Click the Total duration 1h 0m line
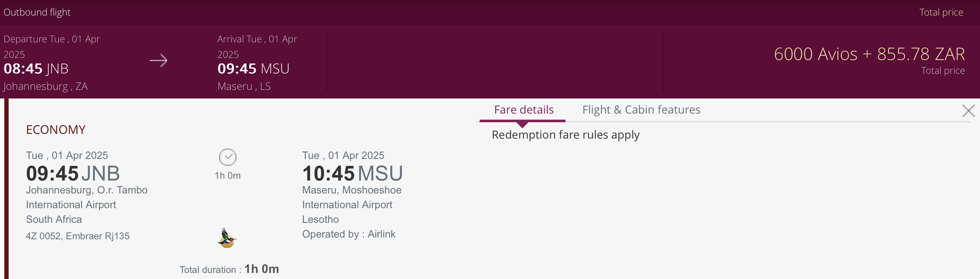Screen dimensions: 980x279 pos(229,269)
